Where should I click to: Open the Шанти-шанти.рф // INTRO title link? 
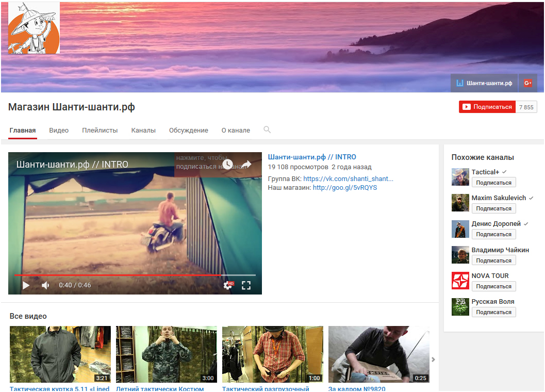coord(312,157)
